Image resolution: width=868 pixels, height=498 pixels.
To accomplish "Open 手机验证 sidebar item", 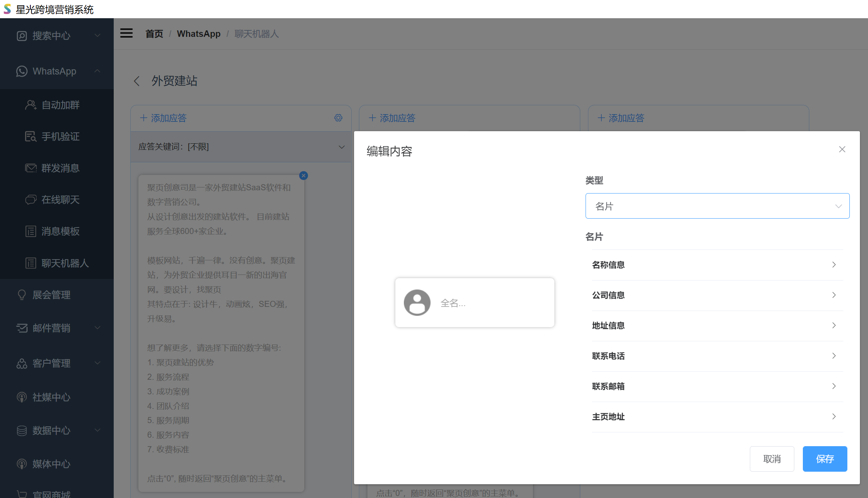I will pyautogui.click(x=60, y=136).
